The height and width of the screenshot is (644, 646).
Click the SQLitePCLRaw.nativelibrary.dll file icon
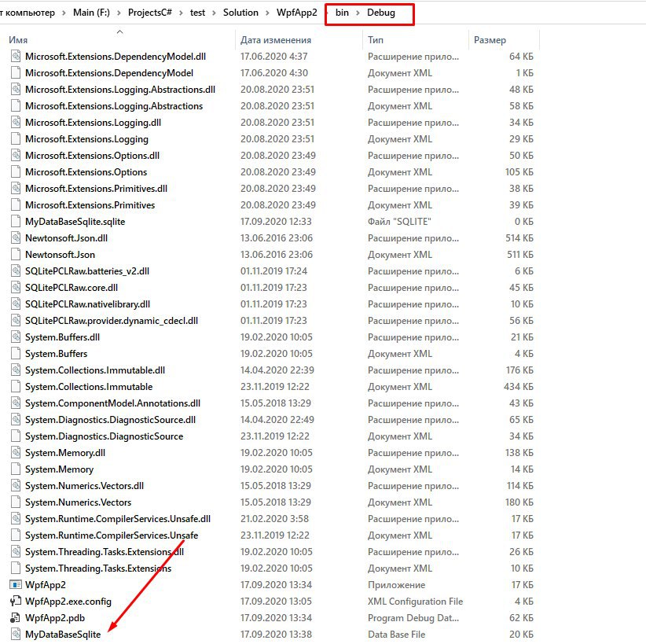coord(16,304)
